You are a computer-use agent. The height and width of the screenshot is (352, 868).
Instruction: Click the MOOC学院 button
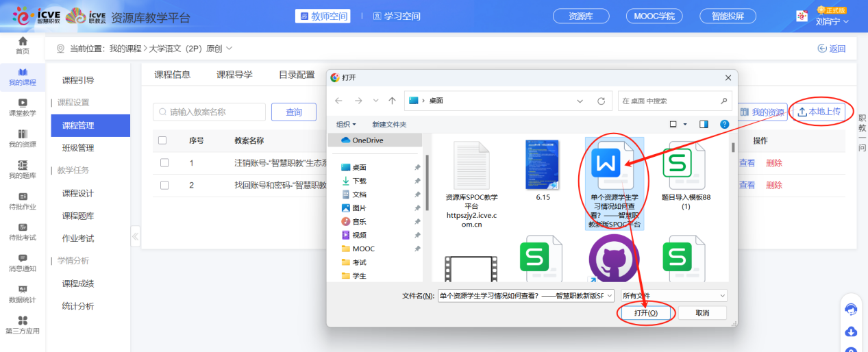[654, 16]
